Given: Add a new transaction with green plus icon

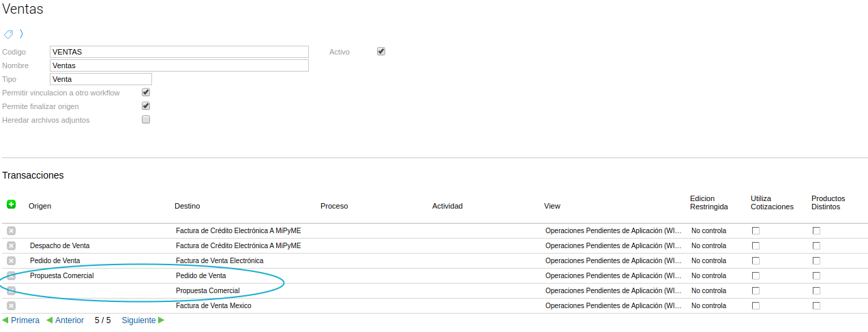Looking at the screenshot, I should point(11,204).
